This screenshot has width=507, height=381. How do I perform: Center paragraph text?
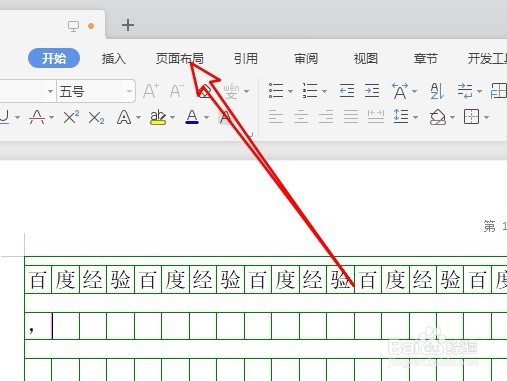pos(301,117)
